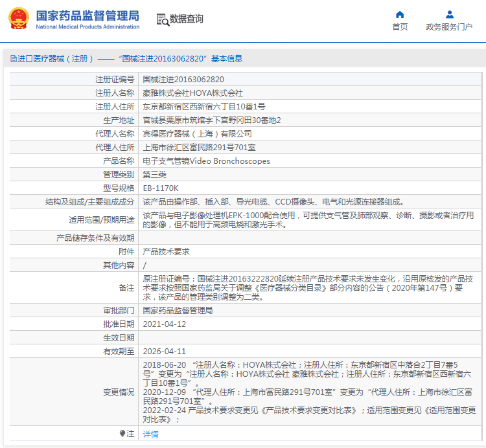Select product name 电子支气管镜Video Bronchoscopes

click(206, 161)
